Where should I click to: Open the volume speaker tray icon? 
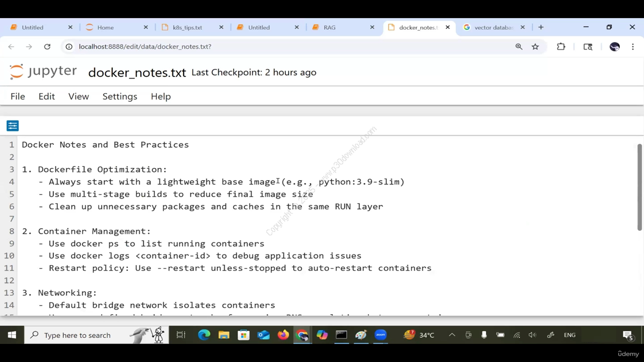pos(532,335)
